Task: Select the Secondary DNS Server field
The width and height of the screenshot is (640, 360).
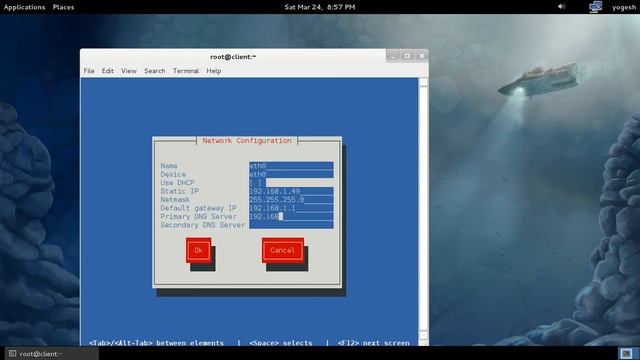Action: click(291, 225)
